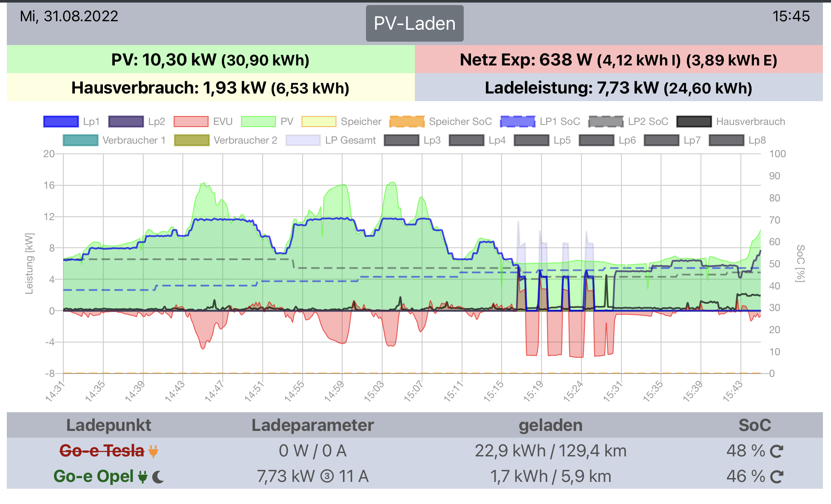
Task: Click the PV 10,30 kW status panel
Action: click(210, 59)
